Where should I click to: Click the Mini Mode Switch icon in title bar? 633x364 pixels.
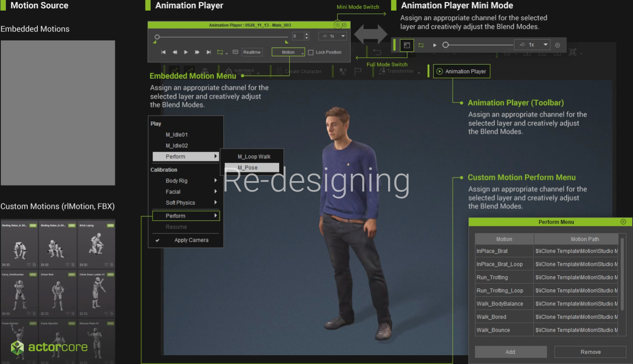tap(338, 25)
